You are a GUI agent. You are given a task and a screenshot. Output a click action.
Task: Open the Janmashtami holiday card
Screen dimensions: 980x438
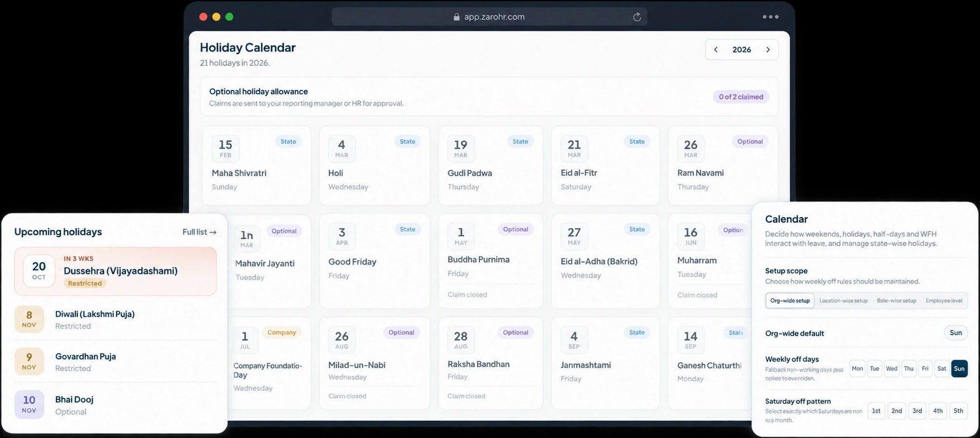(x=606, y=363)
